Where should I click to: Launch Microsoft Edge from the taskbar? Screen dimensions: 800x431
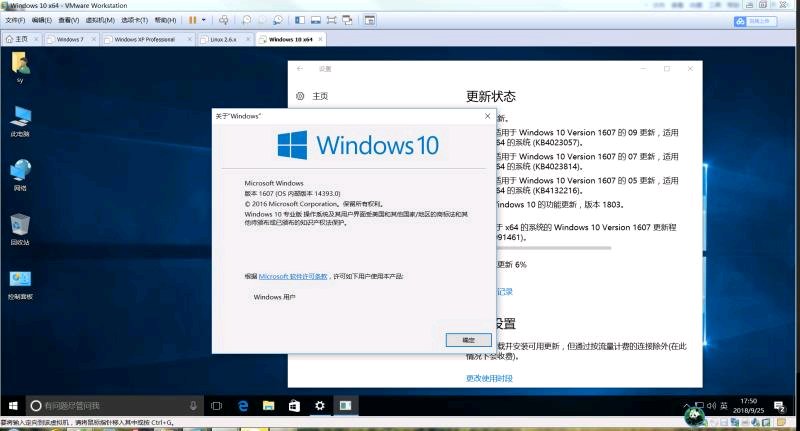click(x=243, y=406)
